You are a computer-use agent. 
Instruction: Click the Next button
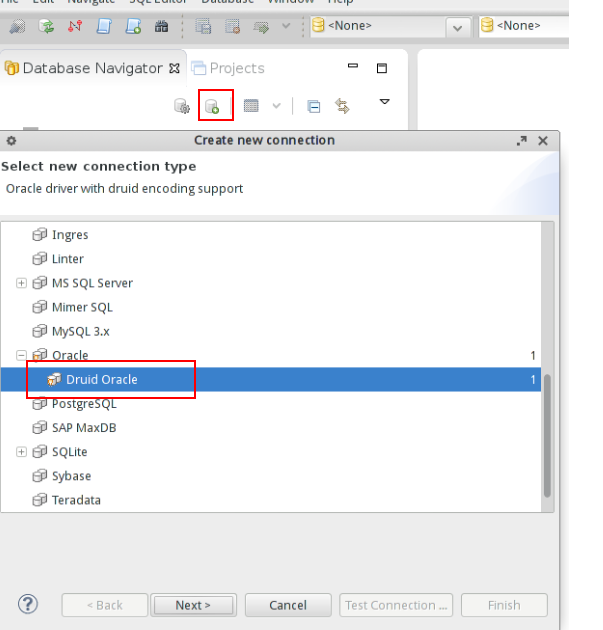click(193, 605)
